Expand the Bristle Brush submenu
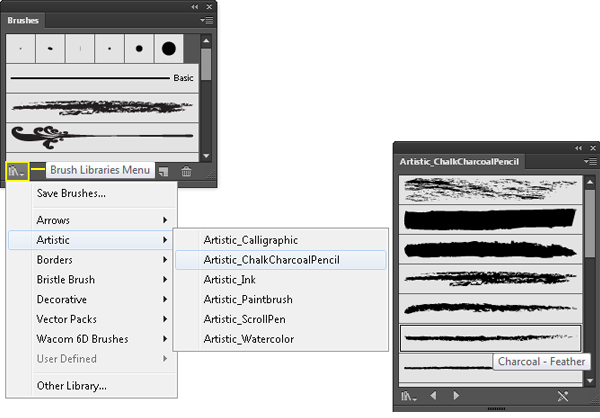Viewport: 600px width, 418px height. coord(92,280)
